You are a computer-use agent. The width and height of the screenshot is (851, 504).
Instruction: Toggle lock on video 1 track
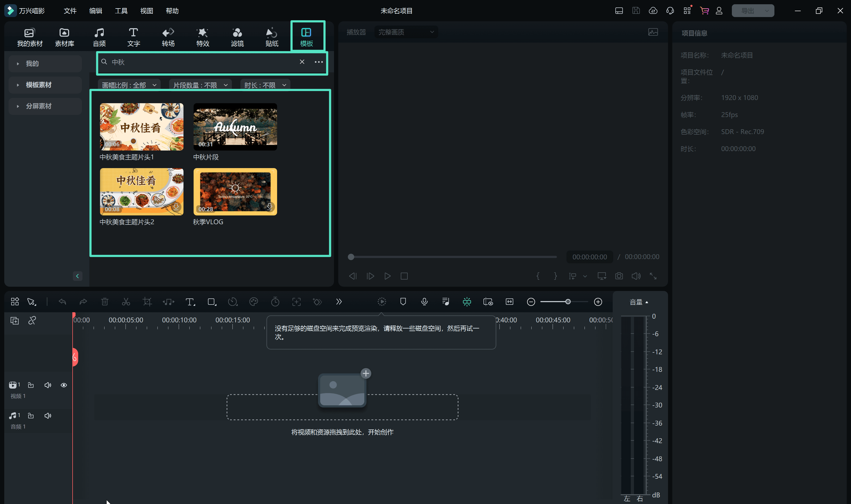pos(31,385)
